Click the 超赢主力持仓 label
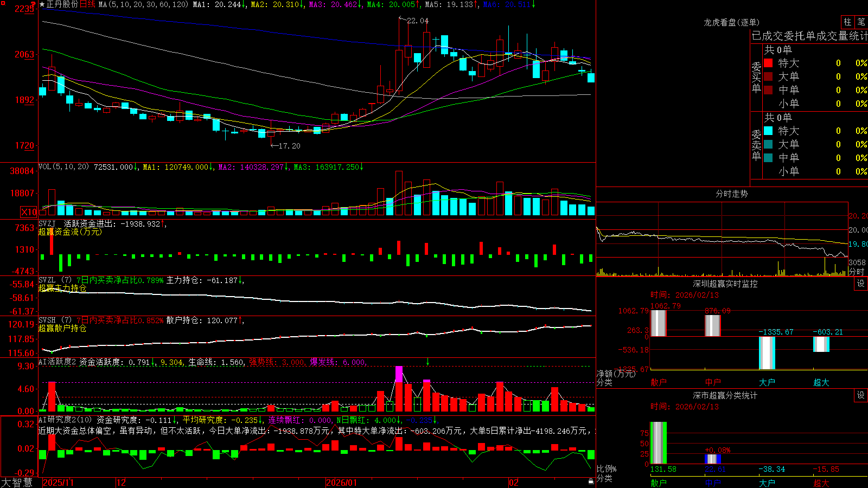This screenshot has width=868, height=488. (62, 288)
